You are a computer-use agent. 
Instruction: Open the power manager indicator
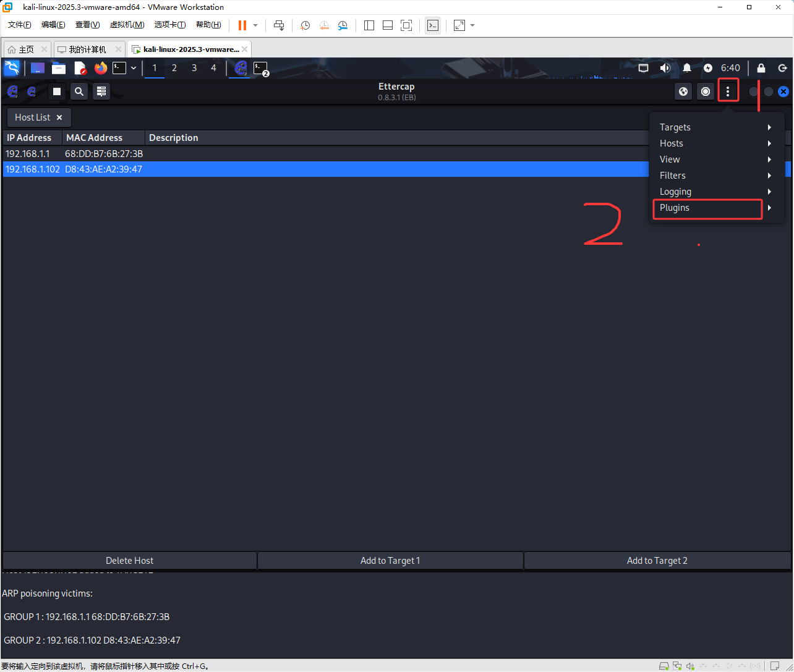[x=708, y=68]
